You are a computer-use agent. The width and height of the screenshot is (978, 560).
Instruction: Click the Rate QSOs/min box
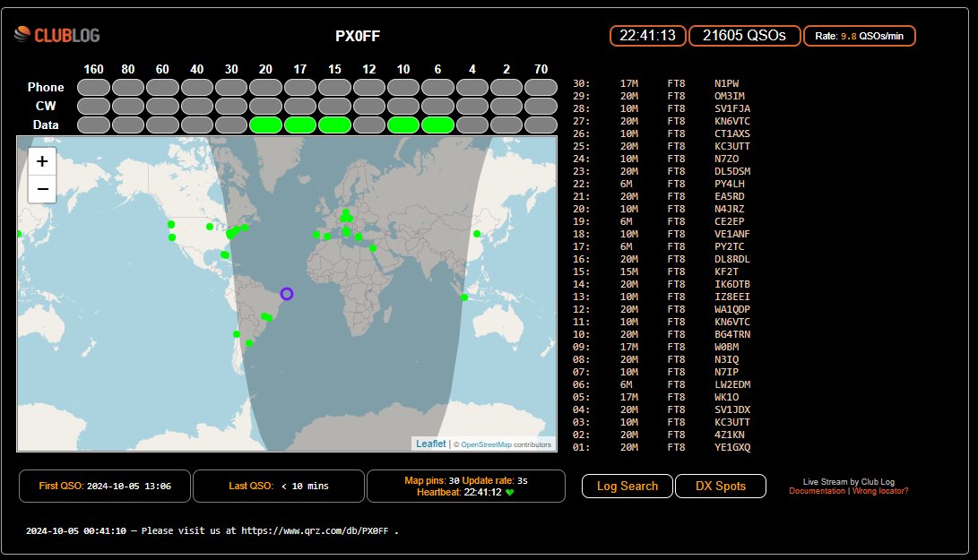[859, 36]
